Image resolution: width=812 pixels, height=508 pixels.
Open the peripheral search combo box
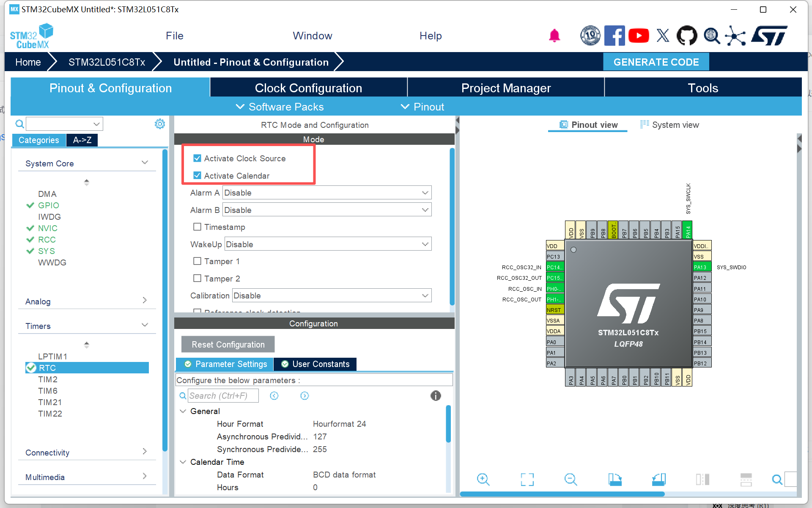point(64,124)
